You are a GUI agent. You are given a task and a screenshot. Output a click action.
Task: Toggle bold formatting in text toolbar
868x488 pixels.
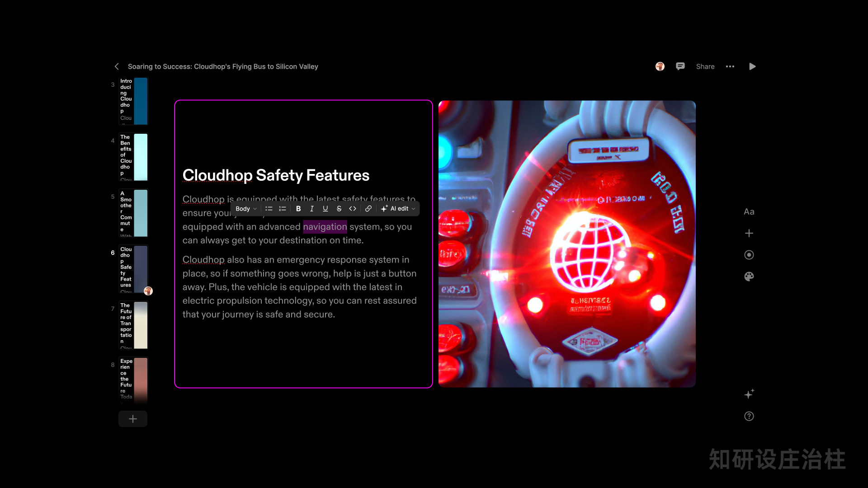click(298, 209)
